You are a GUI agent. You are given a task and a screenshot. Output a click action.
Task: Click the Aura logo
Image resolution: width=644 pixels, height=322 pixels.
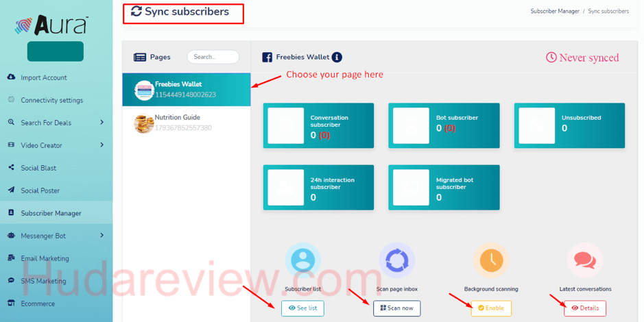[x=51, y=25]
